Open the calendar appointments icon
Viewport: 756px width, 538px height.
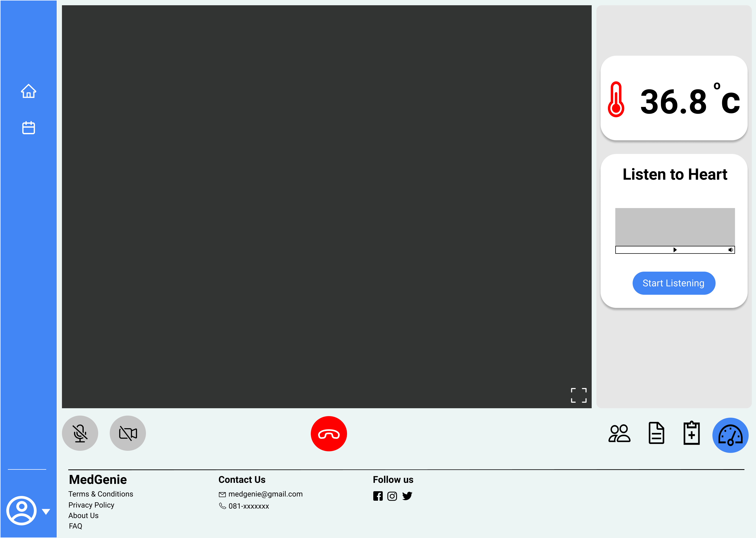(28, 128)
